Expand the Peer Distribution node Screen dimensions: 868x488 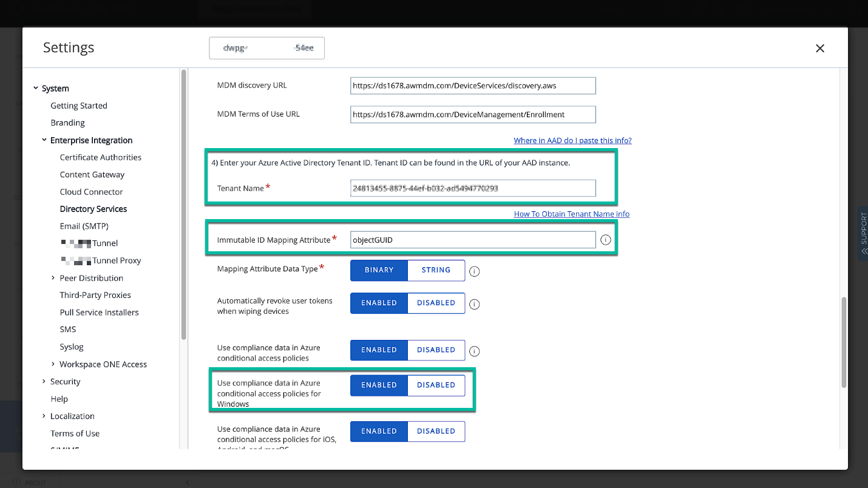pos(53,278)
